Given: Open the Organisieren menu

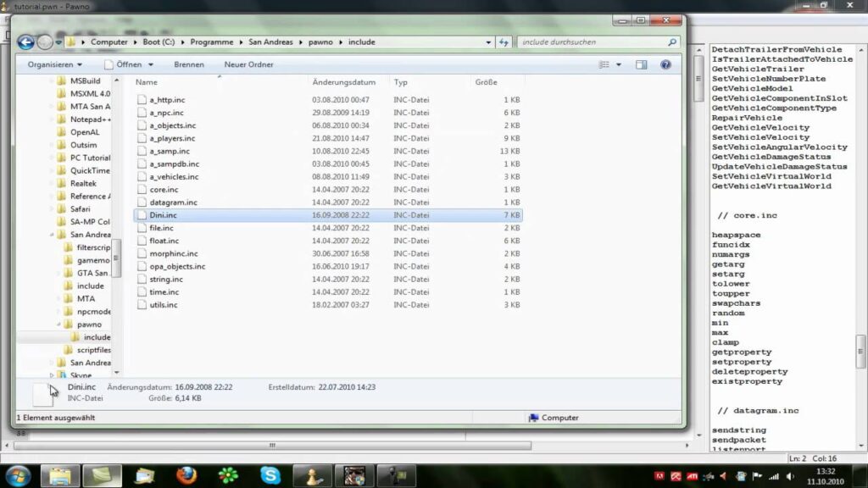Looking at the screenshot, I should coord(55,64).
